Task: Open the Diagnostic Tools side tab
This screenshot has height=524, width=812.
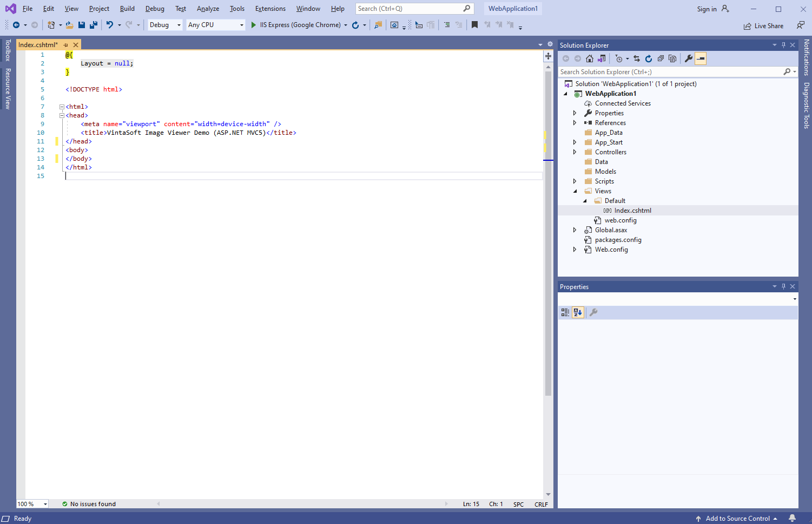Action: 806,105
